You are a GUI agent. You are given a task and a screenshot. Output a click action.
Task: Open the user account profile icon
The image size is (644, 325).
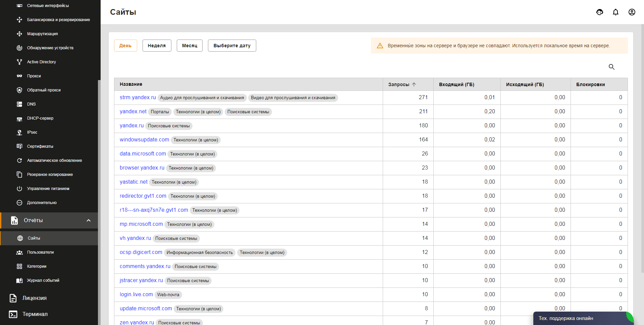click(632, 12)
